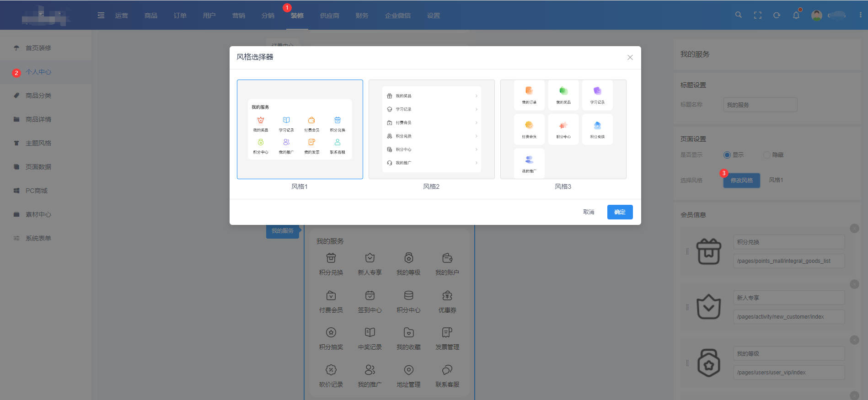Viewport: 868px width, 400px height.
Task: Edit the 积分兑换 name field
Action: pyautogui.click(x=789, y=242)
